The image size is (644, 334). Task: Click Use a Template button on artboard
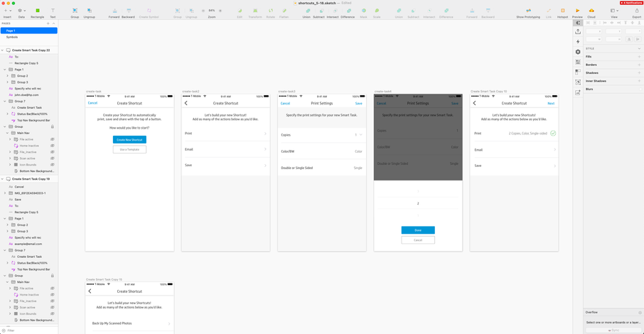coord(129,149)
